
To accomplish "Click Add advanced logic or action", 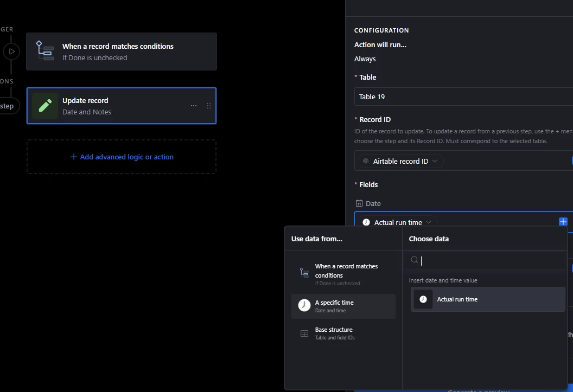I will (122, 157).
